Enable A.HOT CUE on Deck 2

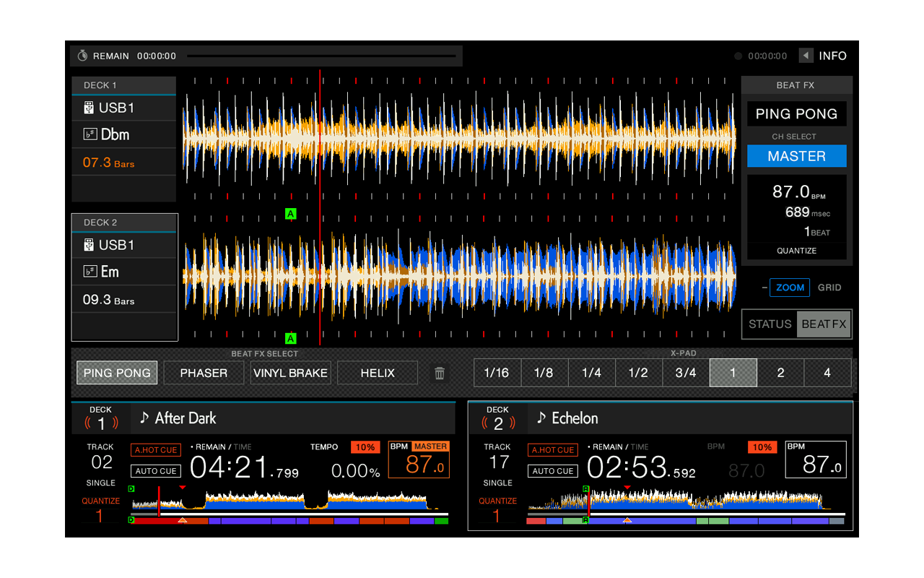pyautogui.click(x=552, y=449)
